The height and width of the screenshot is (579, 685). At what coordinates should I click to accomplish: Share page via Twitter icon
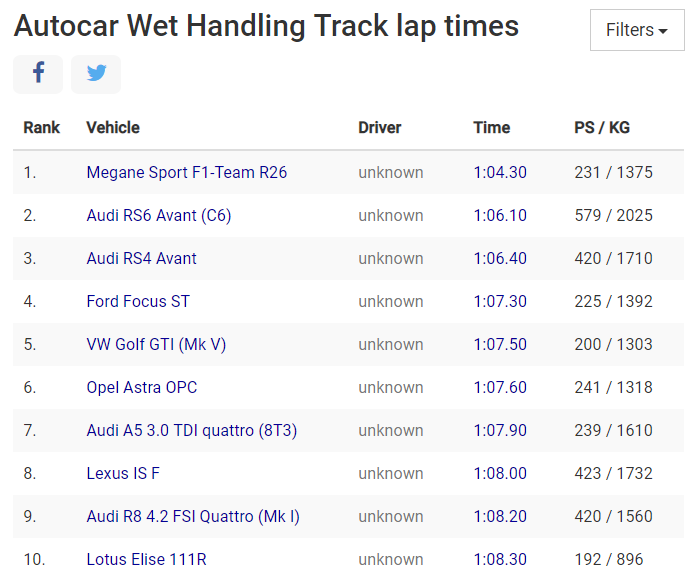(96, 74)
